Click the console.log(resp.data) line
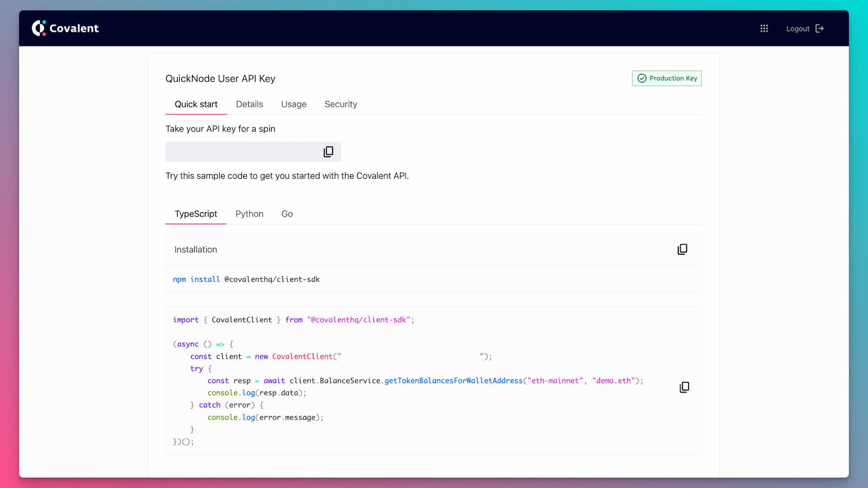 [257, 393]
